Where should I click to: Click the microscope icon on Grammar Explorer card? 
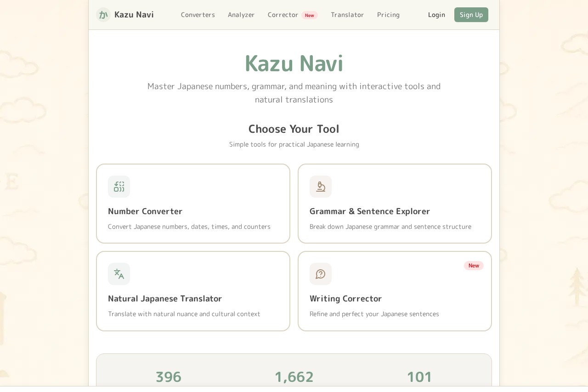pos(321,187)
